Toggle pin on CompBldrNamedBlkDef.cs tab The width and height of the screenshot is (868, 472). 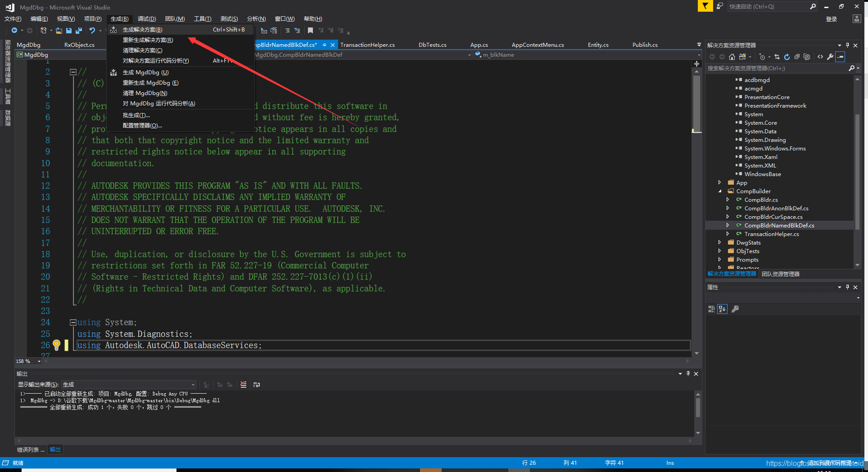coord(324,45)
